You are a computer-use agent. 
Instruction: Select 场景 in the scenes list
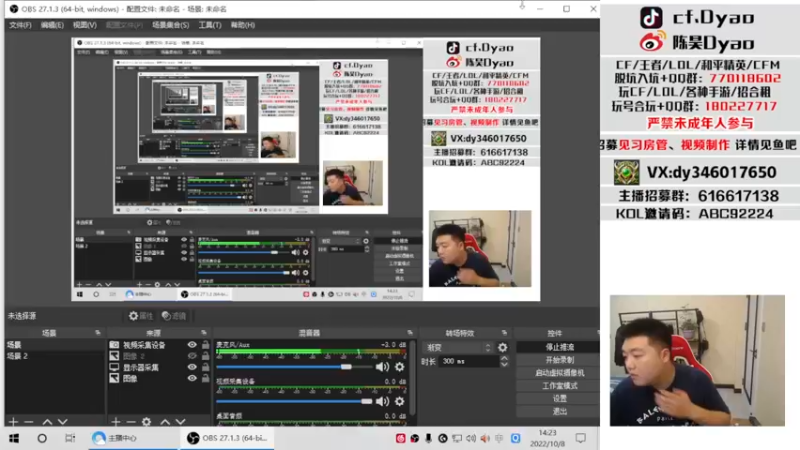click(55, 345)
